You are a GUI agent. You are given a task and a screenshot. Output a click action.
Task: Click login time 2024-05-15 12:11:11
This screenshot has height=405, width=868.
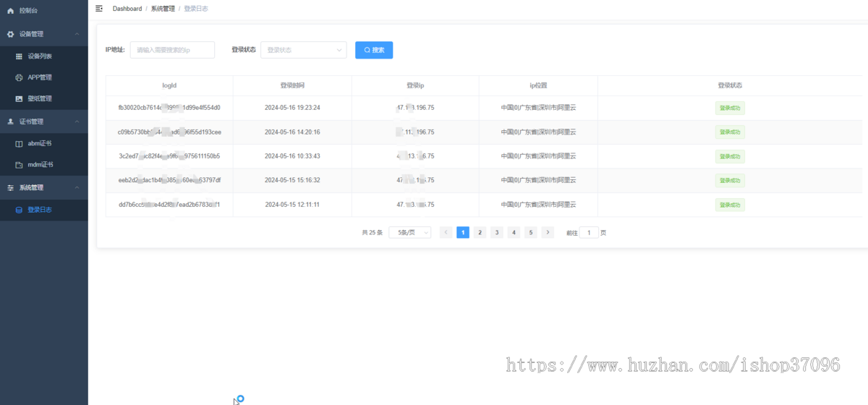point(292,205)
